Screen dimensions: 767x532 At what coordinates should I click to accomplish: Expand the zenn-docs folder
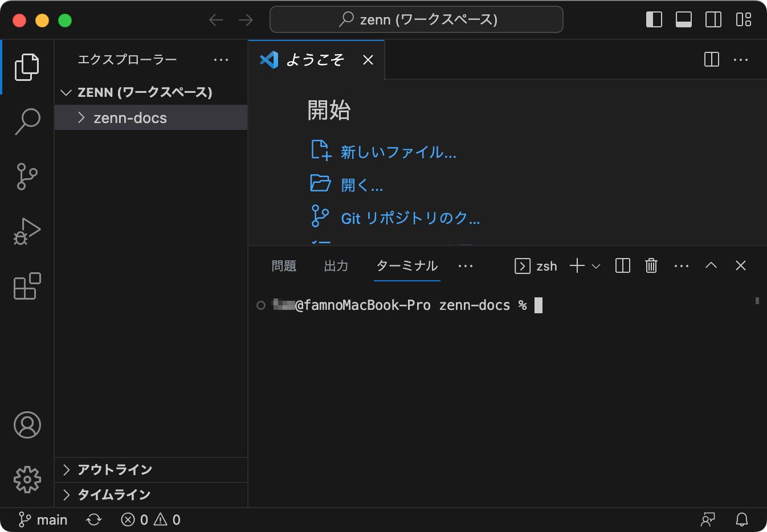151,118
